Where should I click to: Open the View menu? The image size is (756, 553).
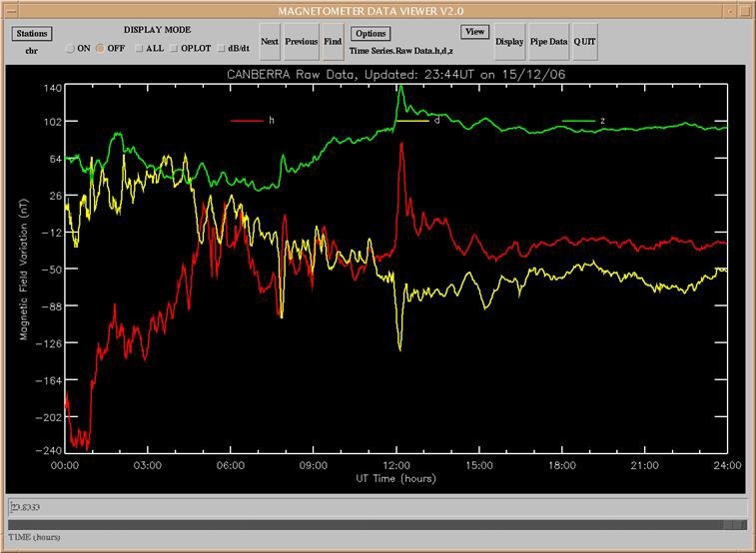click(x=474, y=32)
